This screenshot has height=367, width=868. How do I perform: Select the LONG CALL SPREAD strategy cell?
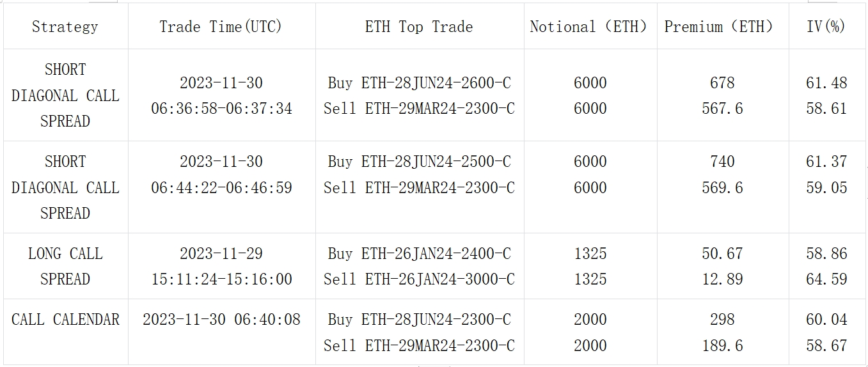tap(65, 267)
